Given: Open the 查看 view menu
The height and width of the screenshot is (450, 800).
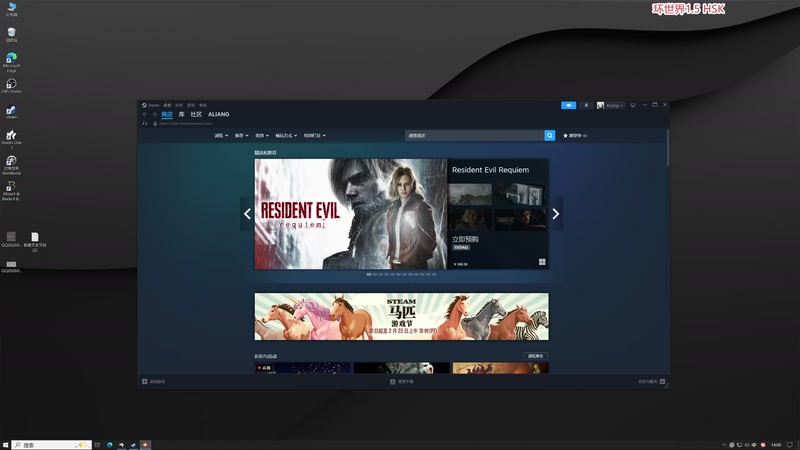Looking at the screenshot, I should coord(167,105).
